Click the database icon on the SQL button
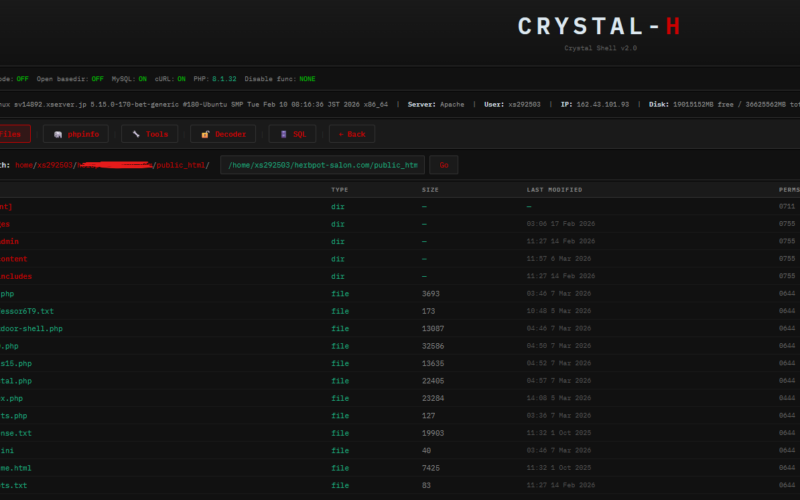Screen dimensions: 800x500 (284, 134)
